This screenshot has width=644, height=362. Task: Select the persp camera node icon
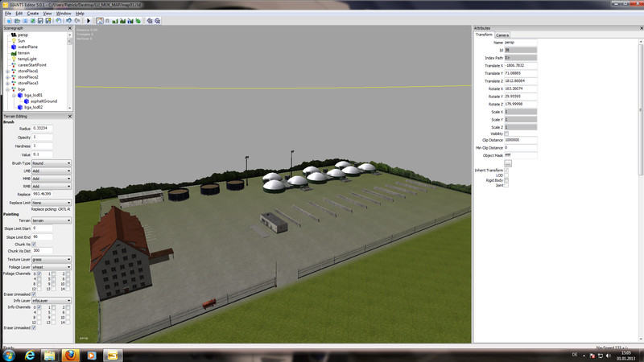click(x=14, y=35)
